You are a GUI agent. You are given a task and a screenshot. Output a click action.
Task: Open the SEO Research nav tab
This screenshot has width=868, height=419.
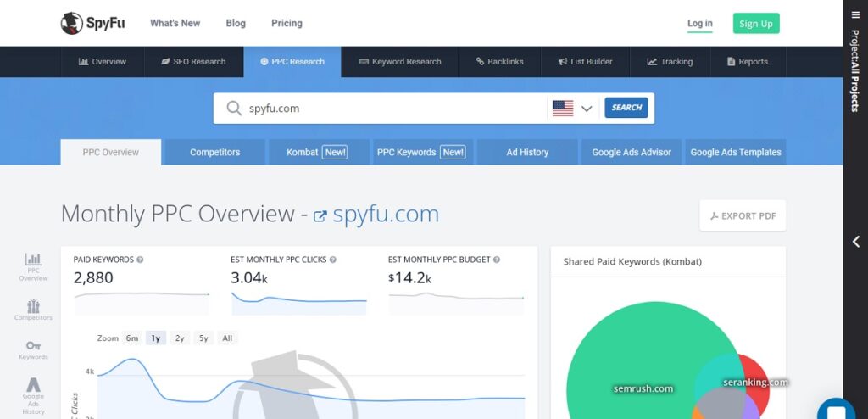tap(194, 62)
